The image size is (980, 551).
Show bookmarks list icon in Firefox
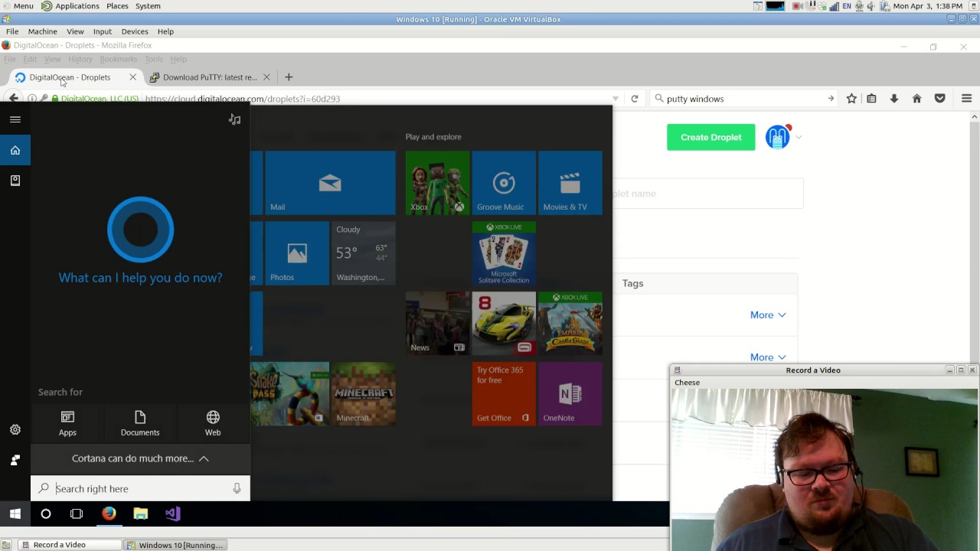pyautogui.click(x=871, y=99)
